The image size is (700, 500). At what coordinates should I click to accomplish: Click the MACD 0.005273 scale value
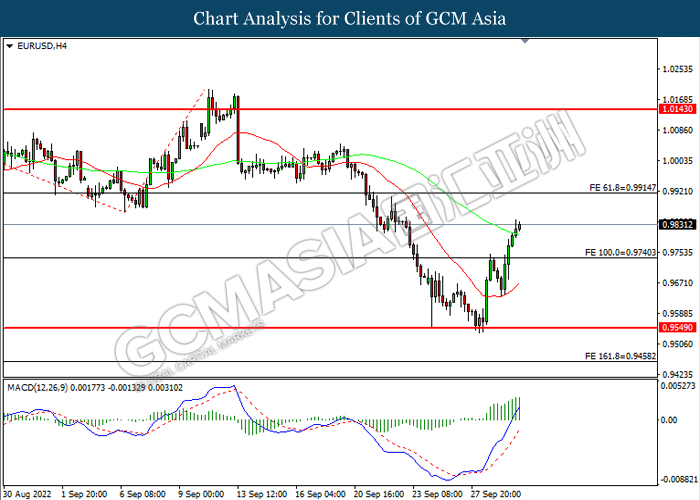pos(678,386)
